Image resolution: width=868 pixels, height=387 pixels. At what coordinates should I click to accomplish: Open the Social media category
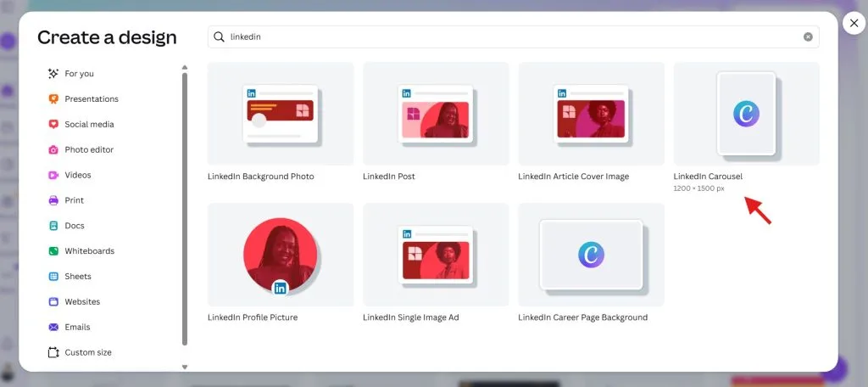coord(89,124)
